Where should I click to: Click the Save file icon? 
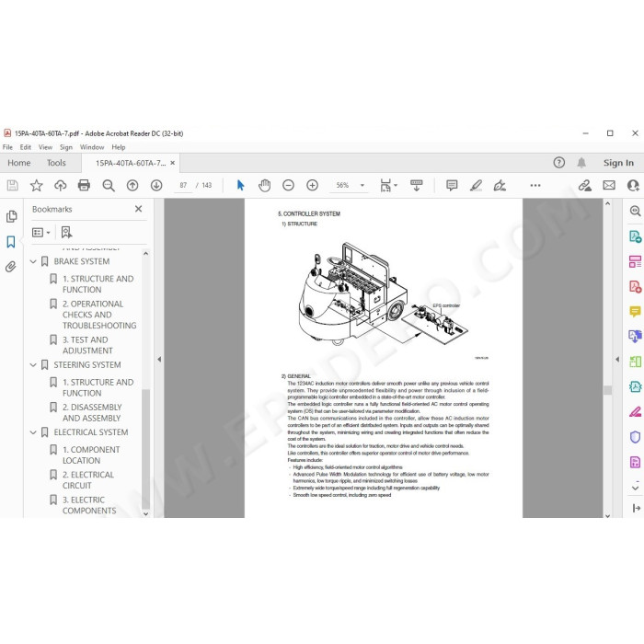pyautogui.click(x=12, y=186)
